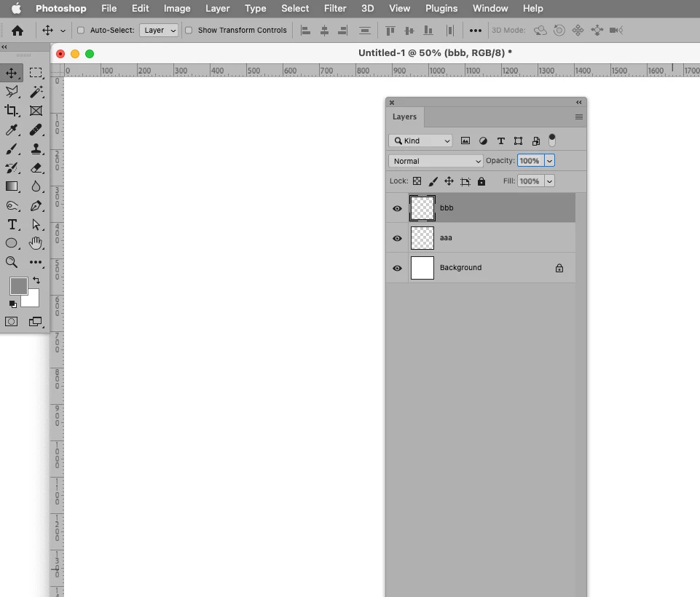
Task: Select the Eyedropper tool
Action: pos(12,130)
